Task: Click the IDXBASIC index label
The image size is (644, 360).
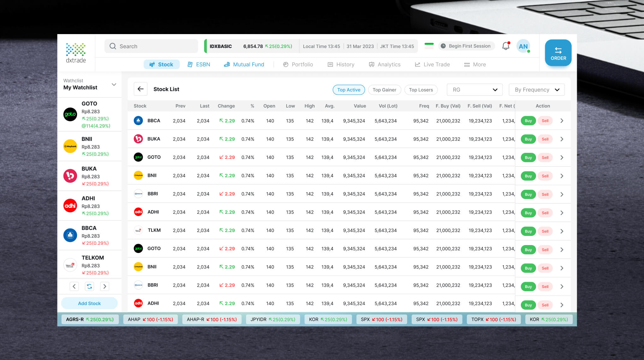Action: (221, 46)
